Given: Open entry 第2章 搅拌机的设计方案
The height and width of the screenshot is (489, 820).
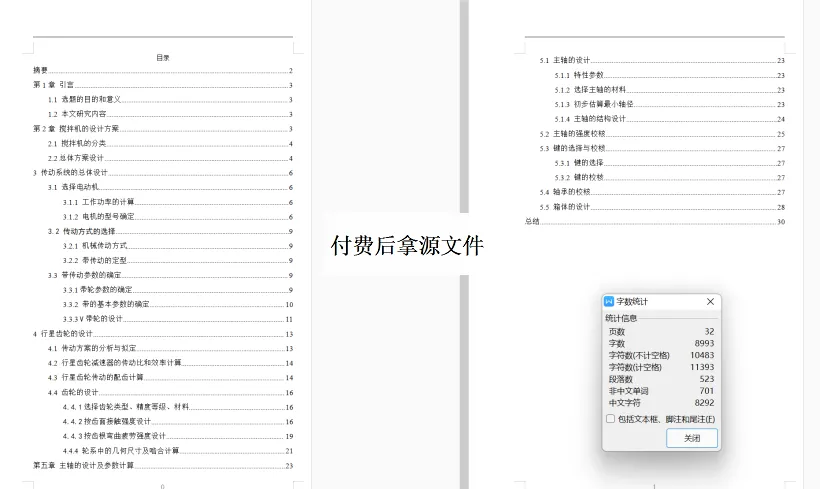Looking at the screenshot, I should coord(163,129).
